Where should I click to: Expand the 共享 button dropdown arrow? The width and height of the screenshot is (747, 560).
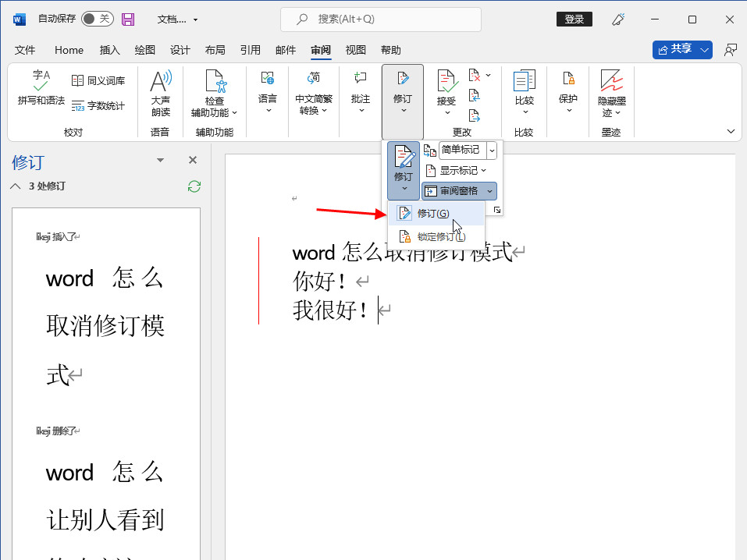click(x=705, y=49)
